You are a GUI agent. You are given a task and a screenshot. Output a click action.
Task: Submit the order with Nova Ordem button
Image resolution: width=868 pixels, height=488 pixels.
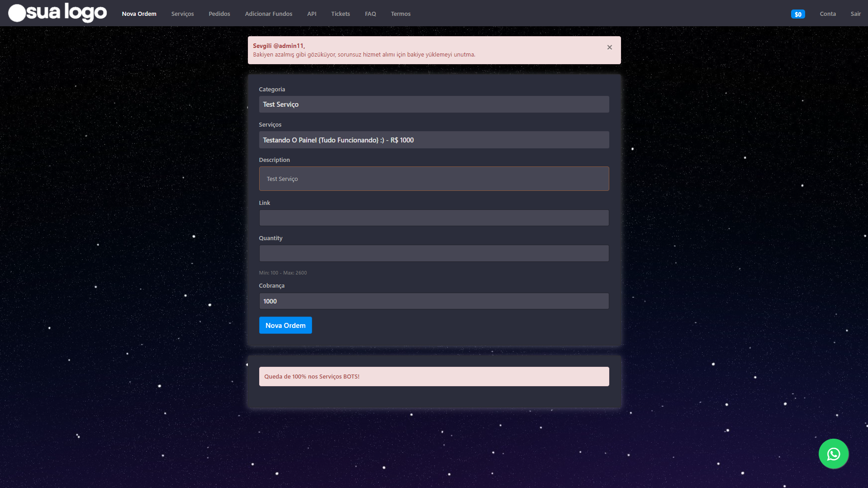click(285, 325)
